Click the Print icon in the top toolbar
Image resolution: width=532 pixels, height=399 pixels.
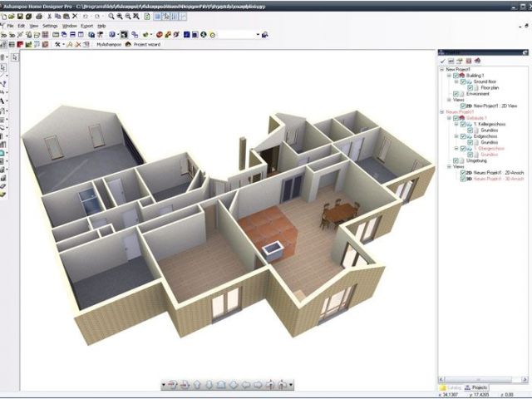pos(39,16)
